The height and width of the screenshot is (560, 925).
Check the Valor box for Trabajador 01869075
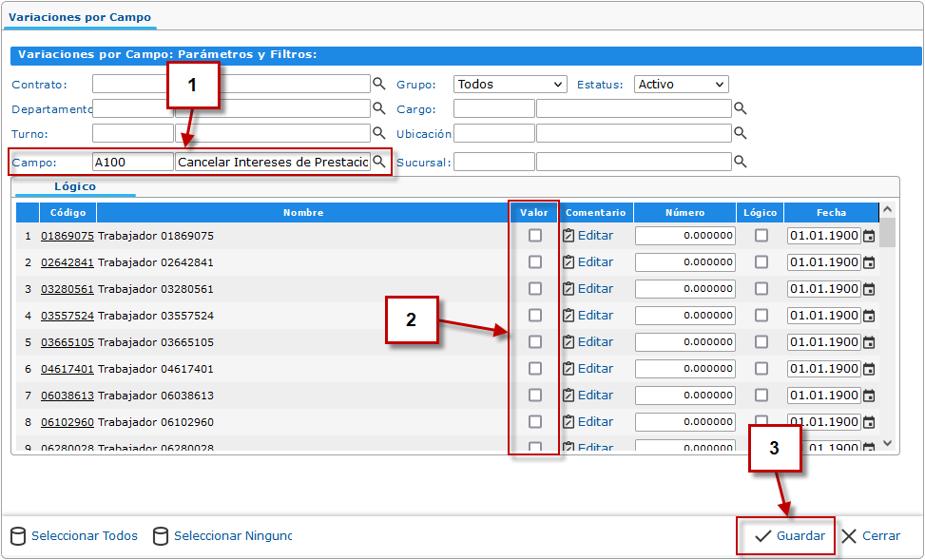[x=535, y=236]
